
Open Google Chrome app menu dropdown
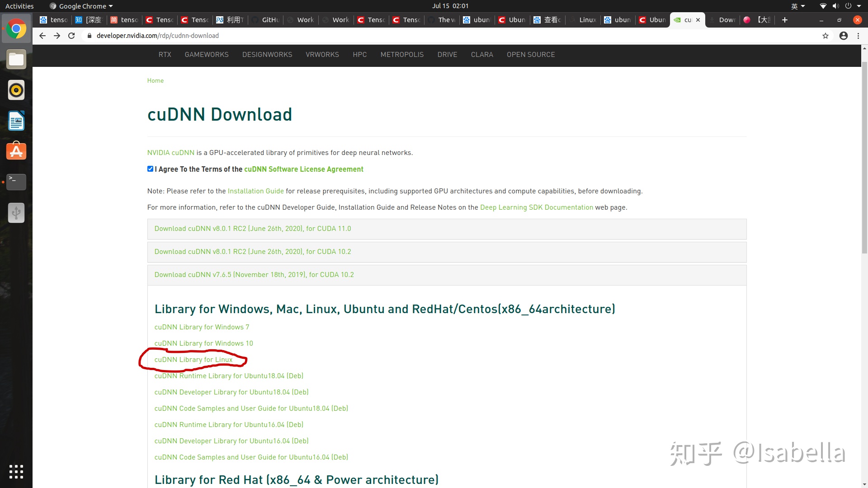tap(81, 6)
